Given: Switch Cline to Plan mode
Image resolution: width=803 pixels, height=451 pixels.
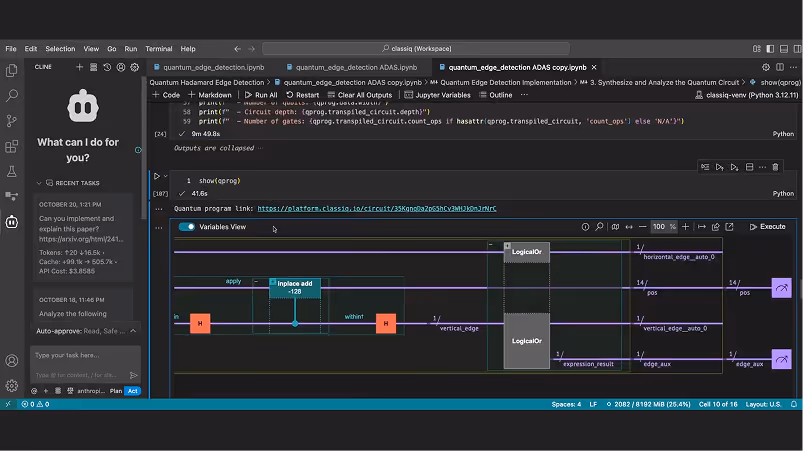Looking at the screenshot, I should click(x=115, y=391).
